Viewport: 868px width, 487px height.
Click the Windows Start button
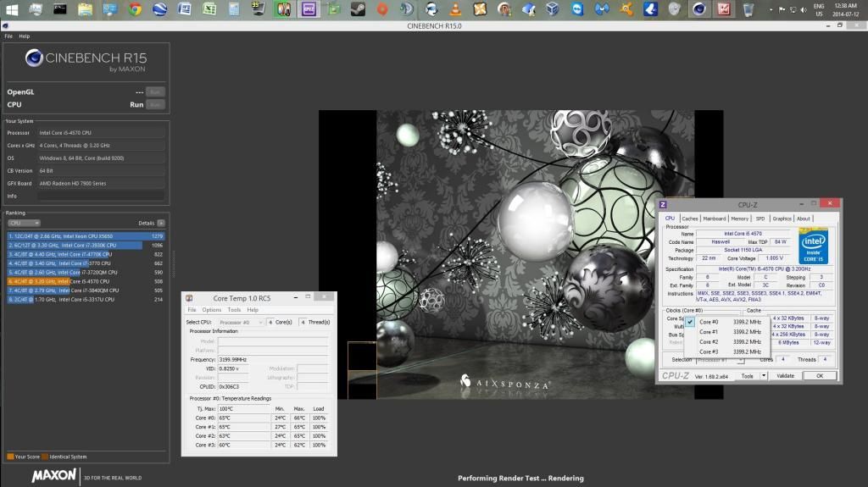pos(12,10)
